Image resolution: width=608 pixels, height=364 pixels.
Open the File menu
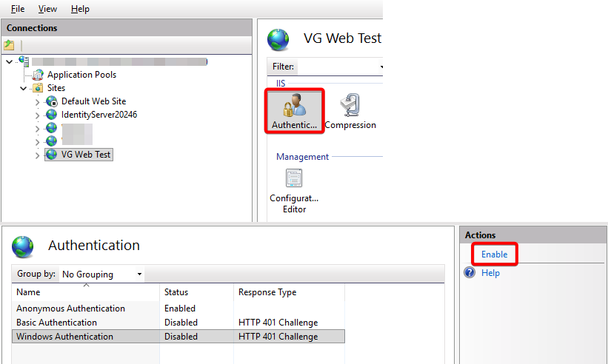pyautogui.click(x=18, y=9)
